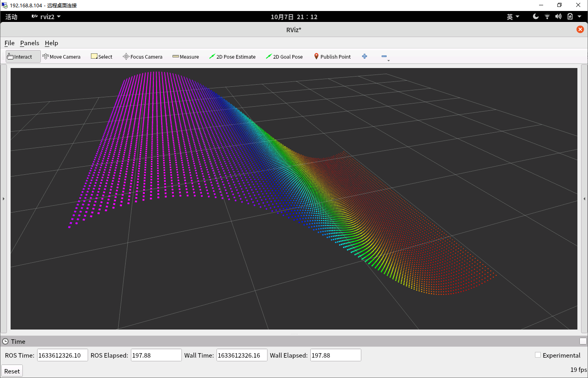
Task: Click the blue plus add-tool icon
Action: point(365,56)
